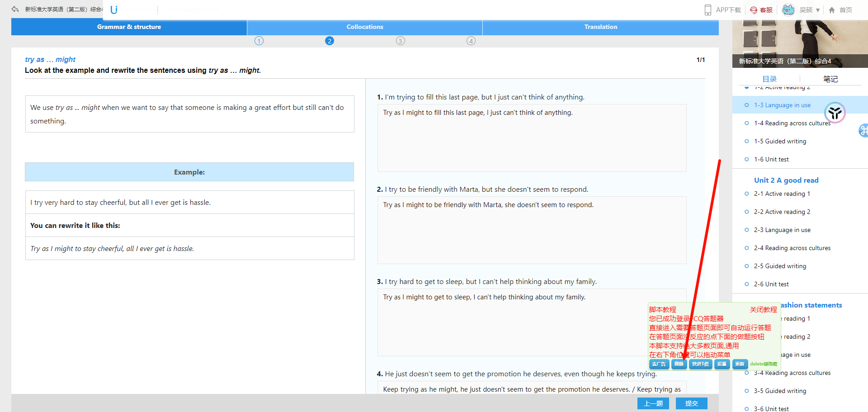Select question step 4 circle
The image size is (868, 412).
[x=471, y=41]
